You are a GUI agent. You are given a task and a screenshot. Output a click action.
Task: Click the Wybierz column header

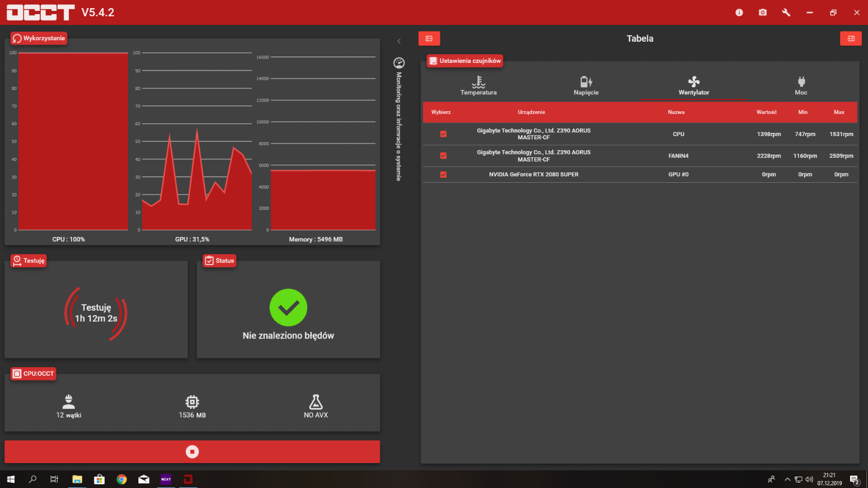441,112
